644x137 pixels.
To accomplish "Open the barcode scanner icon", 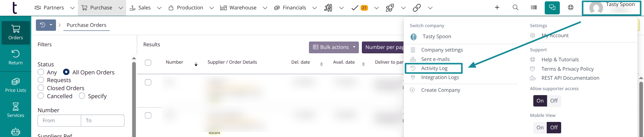I will 534,7.
